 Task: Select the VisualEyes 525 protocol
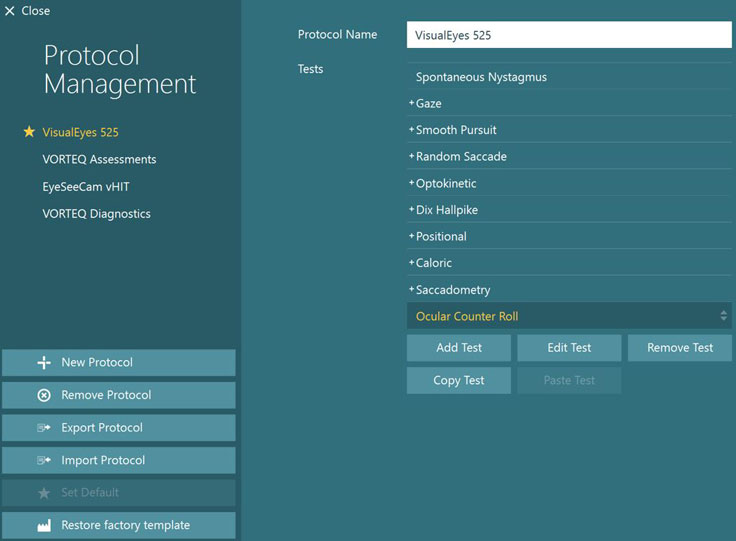pos(80,132)
